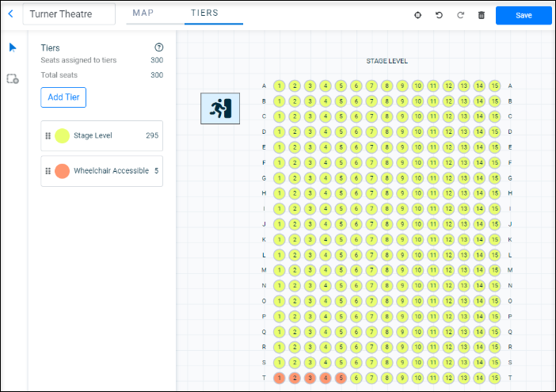Image resolution: width=556 pixels, height=392 pixels.
Task: Select orange wheelchair seat 5 in row T
Action: pyautogui.click(x=341, y=378)
